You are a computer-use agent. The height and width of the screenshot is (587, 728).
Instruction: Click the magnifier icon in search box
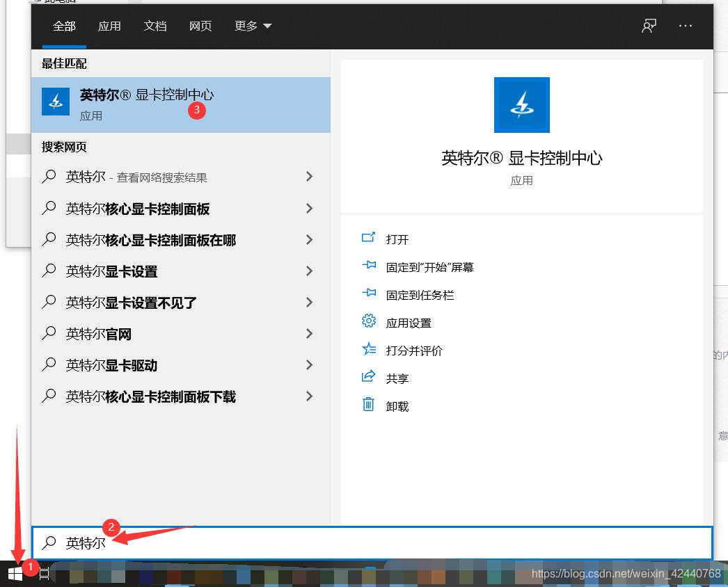pos(49,542)
